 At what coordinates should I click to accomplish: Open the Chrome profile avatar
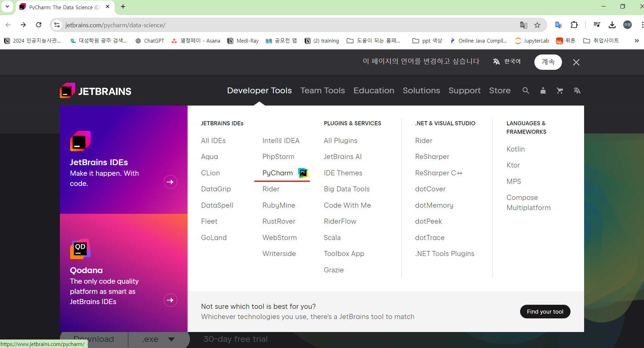(628, 25)
